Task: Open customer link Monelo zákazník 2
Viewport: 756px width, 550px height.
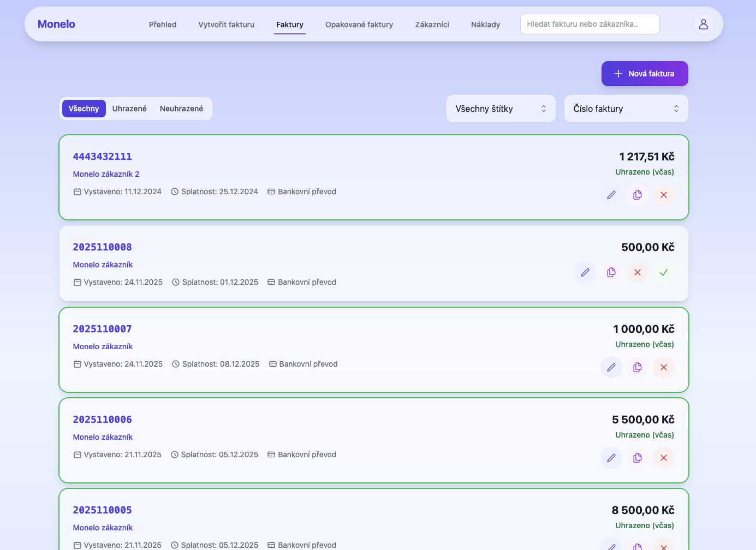Action: (x=106, y=174)
